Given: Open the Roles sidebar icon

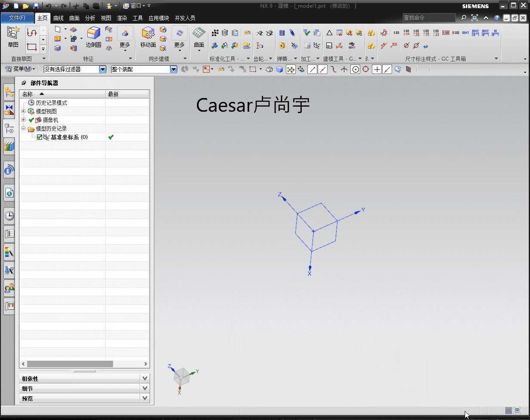Looking at the screenshot, I should [9, 288].
